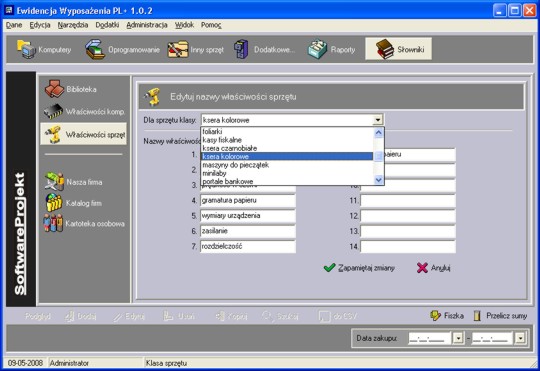Click field 4 gramatura papieru
Viewport: 540px width, 371px height.
(x=248, y=200)
